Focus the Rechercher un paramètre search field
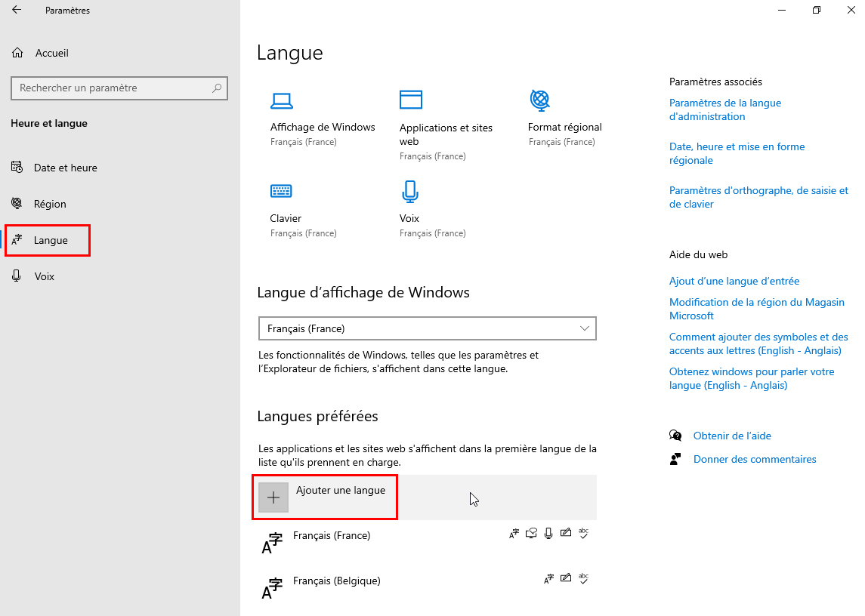865x616 pixels. coord(119,88)
